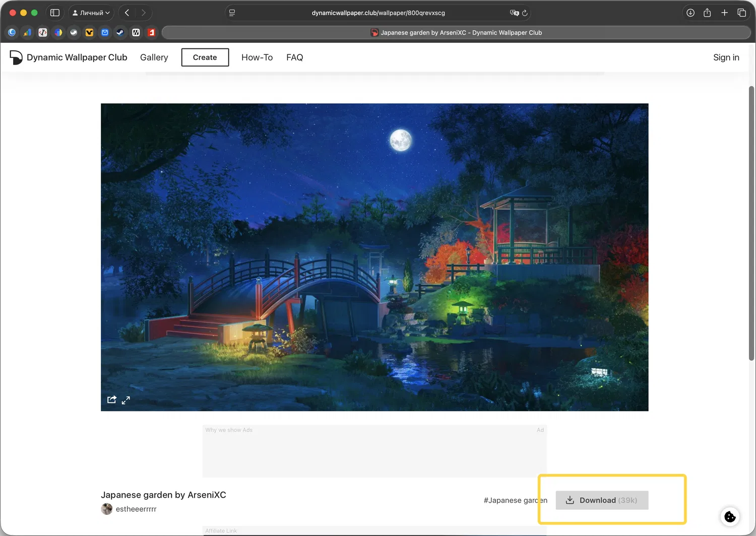756x536 pixels.
Task: Click the Japanese garden by ArseniXC title
Action: [x=163, y=495]
